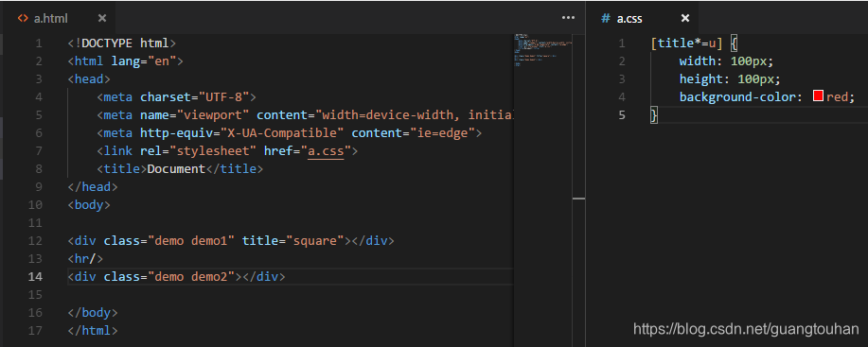The image size is (868, 347).
Task: Click the closing </html> tag
Action: click(93, 331)
